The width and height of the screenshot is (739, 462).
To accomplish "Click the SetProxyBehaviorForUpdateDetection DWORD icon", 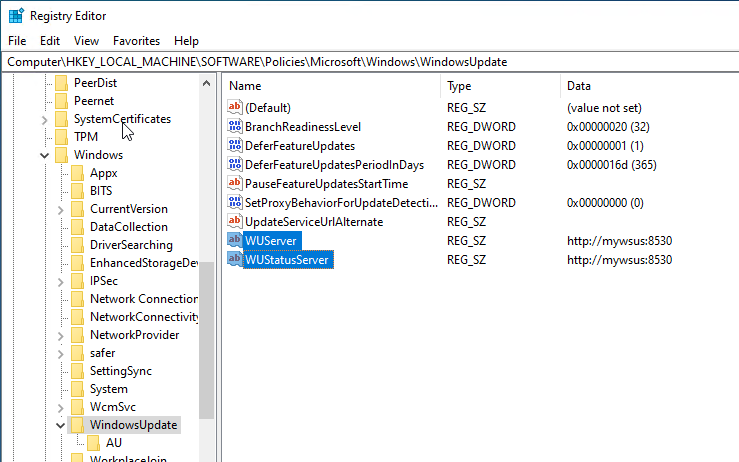I will (x=235, y=202).
